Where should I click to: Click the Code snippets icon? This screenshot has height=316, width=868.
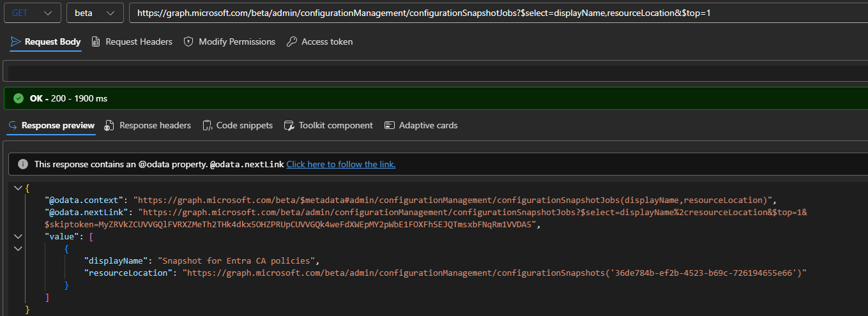(207, 125)
